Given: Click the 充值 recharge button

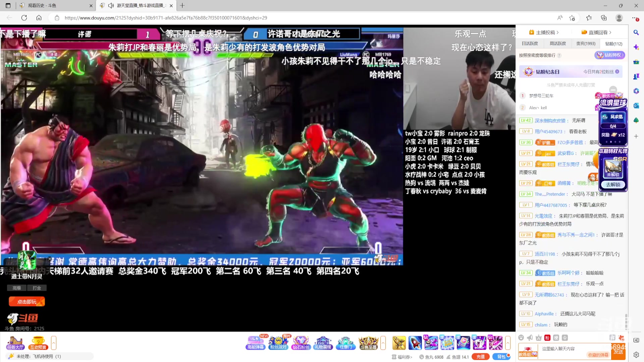Looking at the screenshot, I should pyautogui.click(x=481, y=357).
